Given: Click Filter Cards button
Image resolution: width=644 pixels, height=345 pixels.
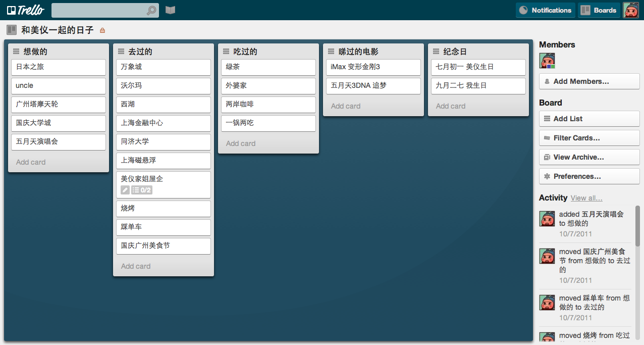Looking at the screenshot, I should [x=589, y=138].
